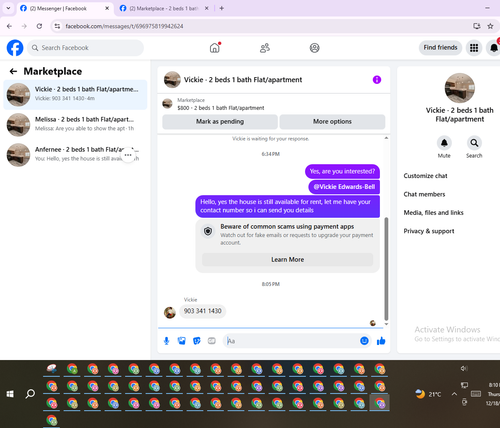Reload the page with refresh icon

point(39,26)
